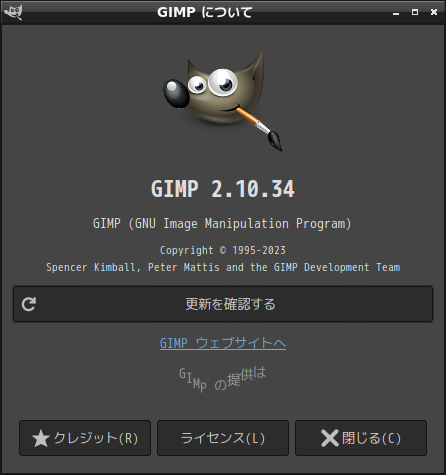Maximize the GIMP について window
The image size is (446, 475).
(415, 12)
